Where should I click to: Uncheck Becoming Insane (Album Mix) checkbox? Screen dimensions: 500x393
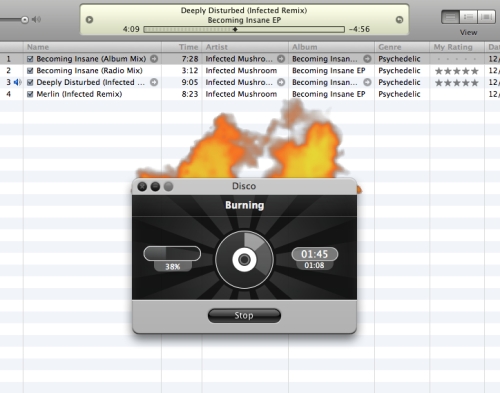point(30,59)
